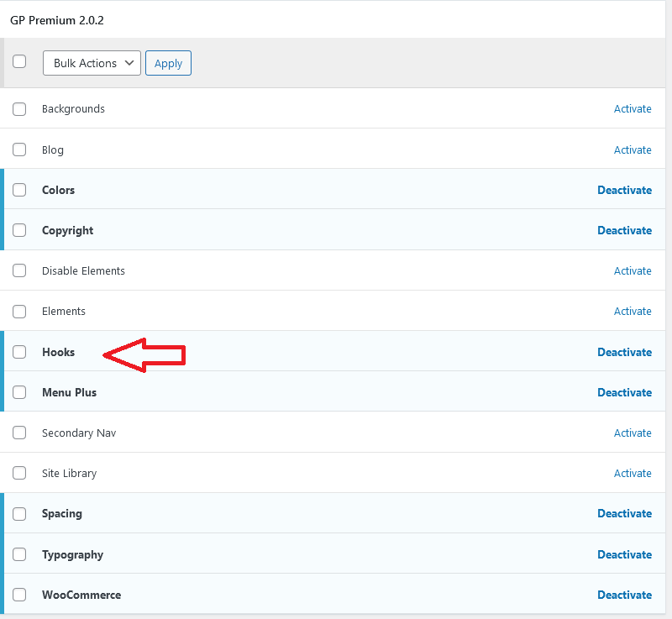Click the Disable Elements module name
This screenshot has width=672, height=619.
(x=83, y=270)
